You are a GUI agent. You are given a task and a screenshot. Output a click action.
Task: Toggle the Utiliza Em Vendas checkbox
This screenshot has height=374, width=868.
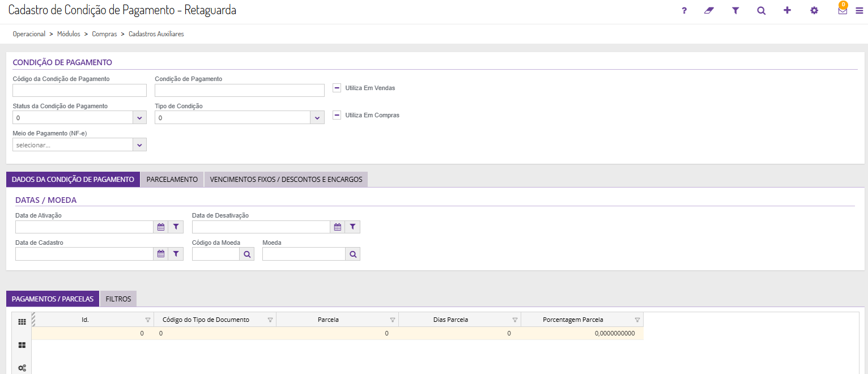[337, 88]
